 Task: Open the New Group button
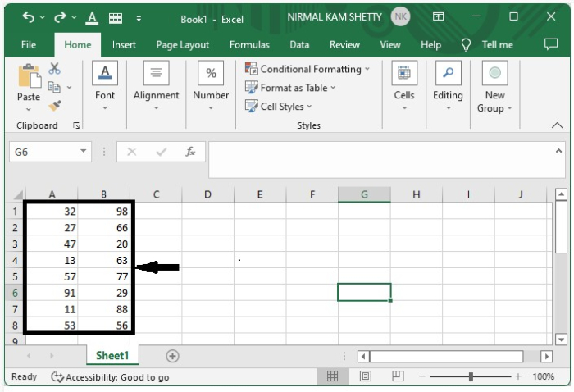tap(495, 87)
